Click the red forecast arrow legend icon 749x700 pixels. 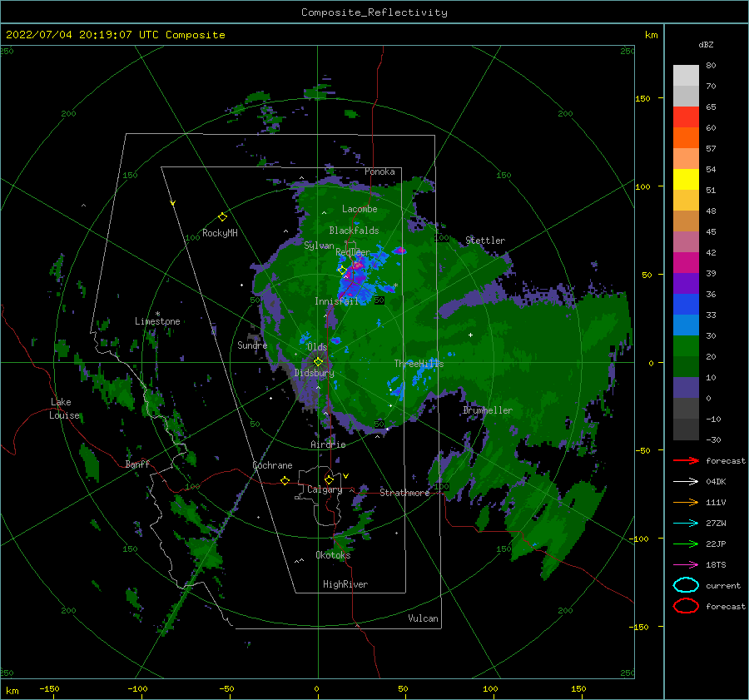pyautogui.click(x=686, y=460)
